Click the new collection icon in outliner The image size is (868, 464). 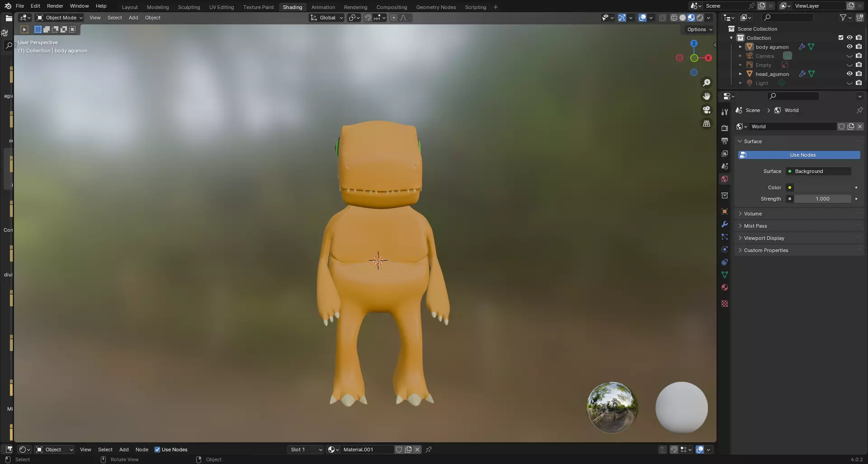[x=859, y=18]
